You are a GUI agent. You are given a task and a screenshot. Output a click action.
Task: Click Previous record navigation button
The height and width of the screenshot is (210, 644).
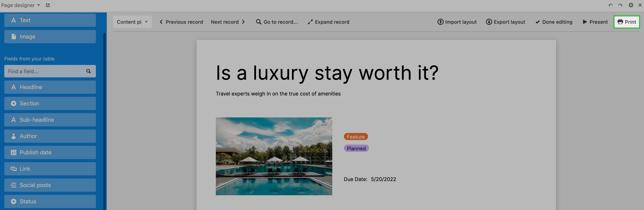point(181,21)
